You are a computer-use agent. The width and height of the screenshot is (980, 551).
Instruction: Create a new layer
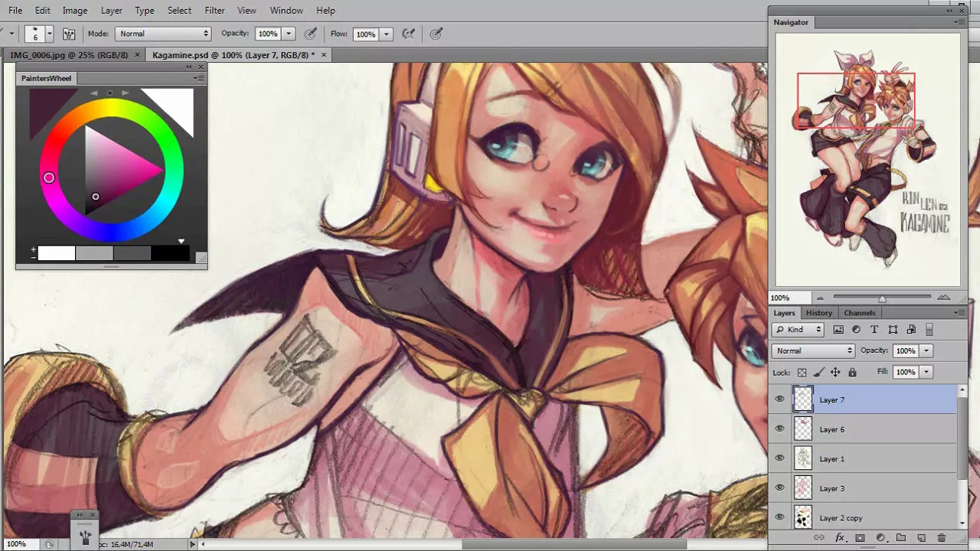pos(921,538)
